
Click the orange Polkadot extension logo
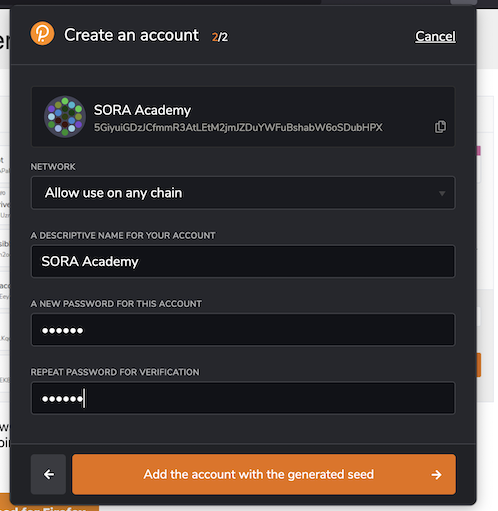42,33
